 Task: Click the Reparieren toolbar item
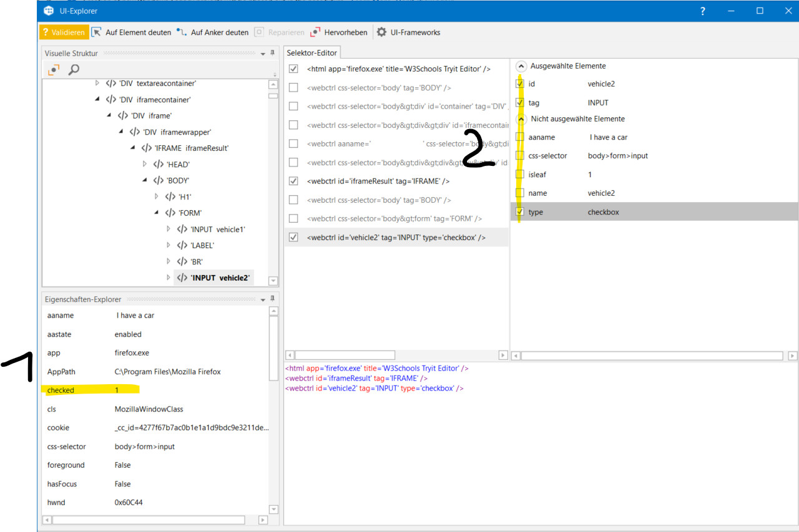coord(279,32)
